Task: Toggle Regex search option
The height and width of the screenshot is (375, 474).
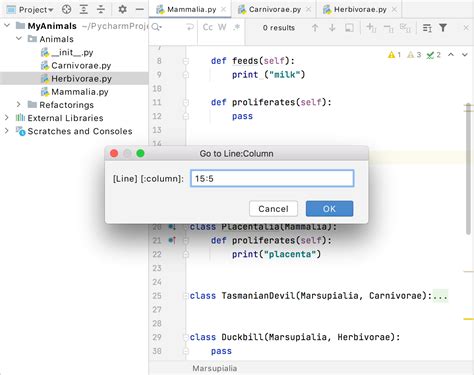Action: coord(237,27)
